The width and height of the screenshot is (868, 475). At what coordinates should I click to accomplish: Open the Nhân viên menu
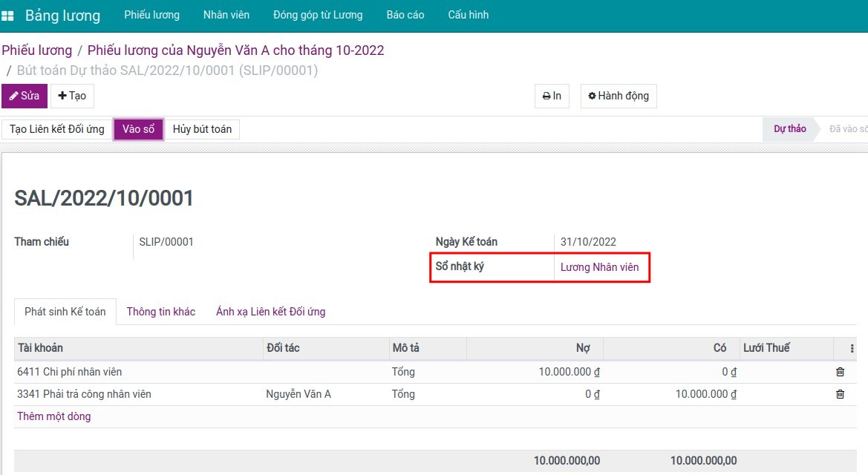(226, 15)
